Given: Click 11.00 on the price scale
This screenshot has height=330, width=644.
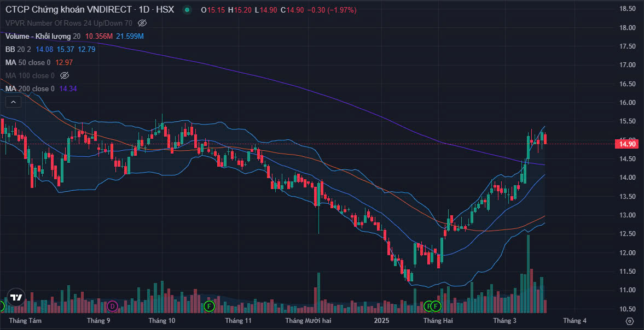Looking at the screenshot, I should [628, 290].
